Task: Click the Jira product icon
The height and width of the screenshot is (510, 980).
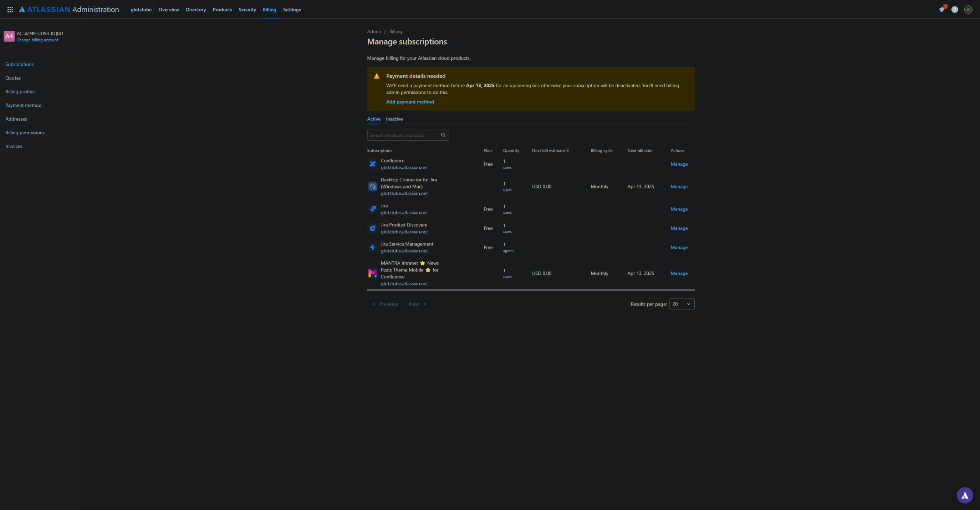Action: (x=372, y=209)
